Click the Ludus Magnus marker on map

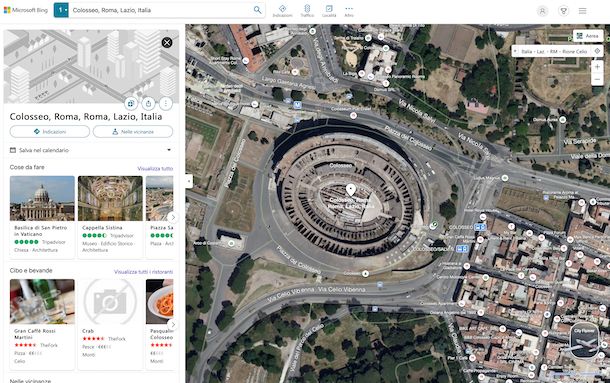(x=505, y=178)
